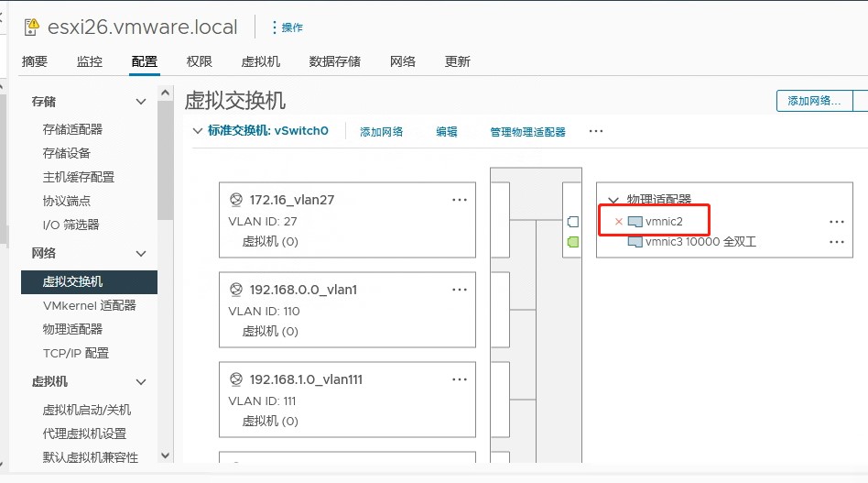868x483 pixels.
Task: Open 虚拟机启动/关机 in the sidebar
Action: (x=87, y=411)
